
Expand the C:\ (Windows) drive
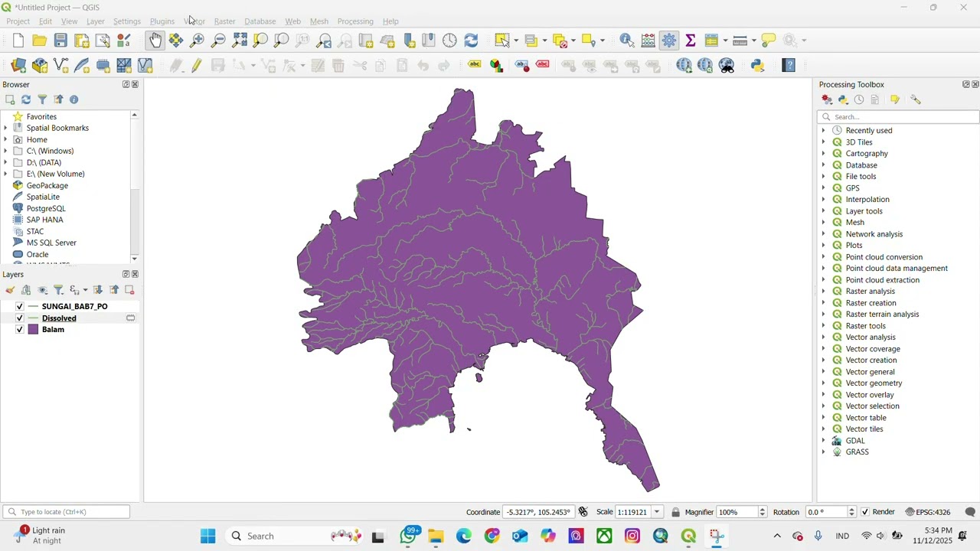pos(6,151)
